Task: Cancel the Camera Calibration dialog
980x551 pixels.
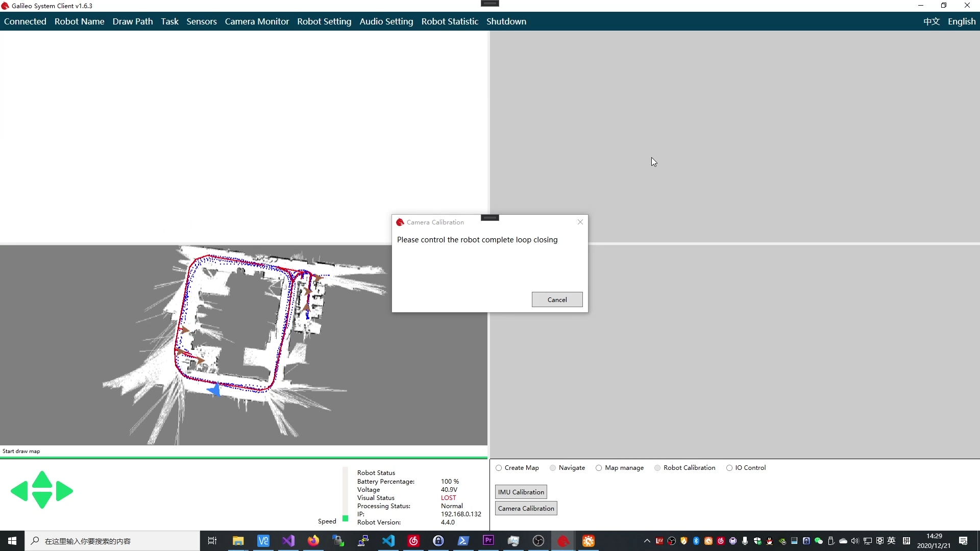Action: pyautogui.click(x=557, y=299)
